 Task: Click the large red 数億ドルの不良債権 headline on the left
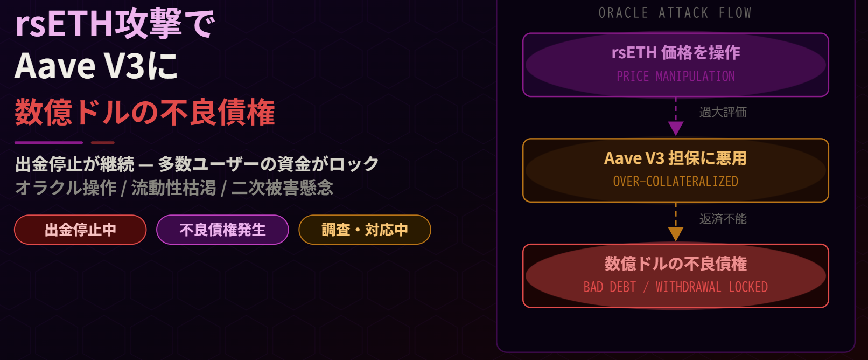pos(145,113)
